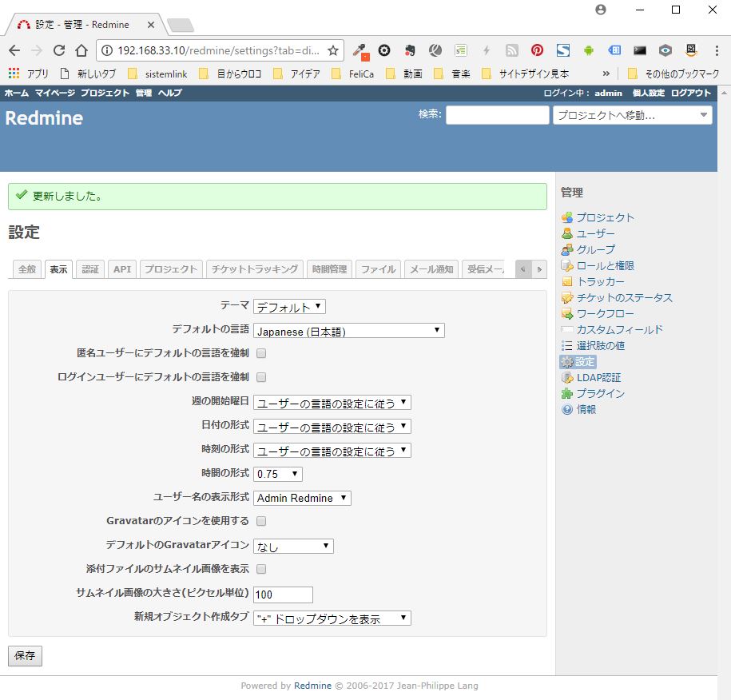The image size is (731, 700).
Task: Open the 週の開始曜日 dropdown
Action: pos(332,402)
